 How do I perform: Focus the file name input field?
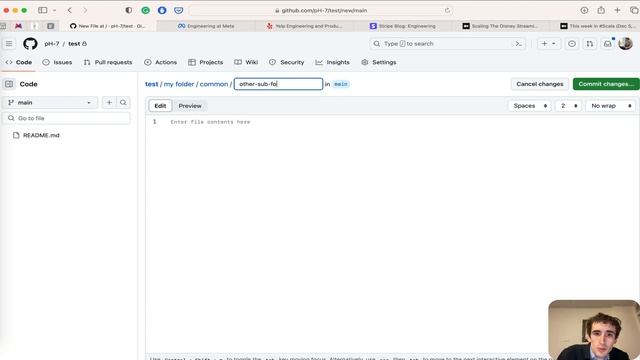coord(278,84)
